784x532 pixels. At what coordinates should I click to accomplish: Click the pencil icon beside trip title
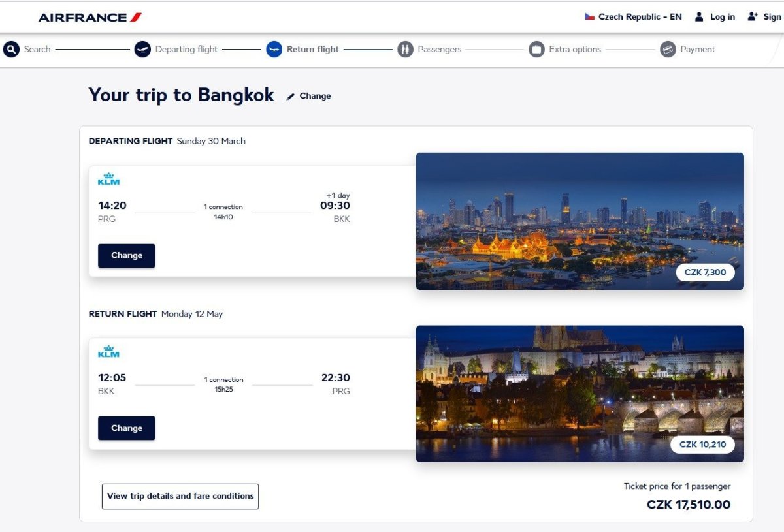coord(291,96)
